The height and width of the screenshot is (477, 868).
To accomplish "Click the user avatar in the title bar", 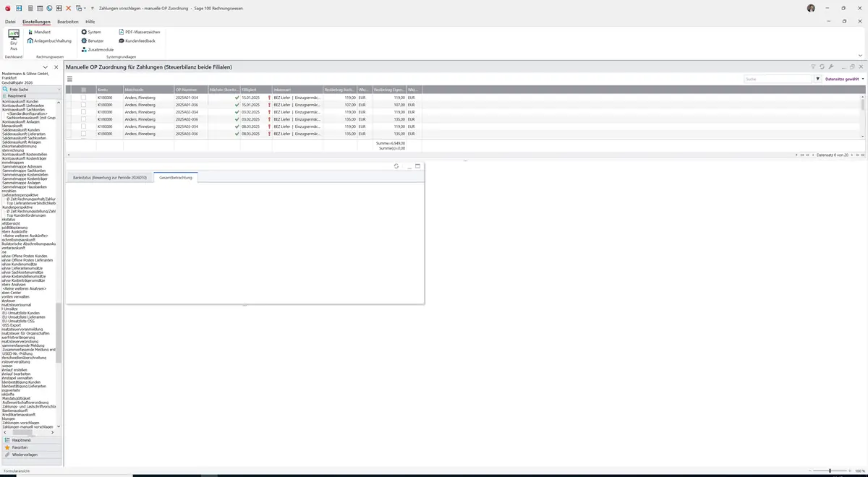I will pyautogui.click(x=811, y=8).
